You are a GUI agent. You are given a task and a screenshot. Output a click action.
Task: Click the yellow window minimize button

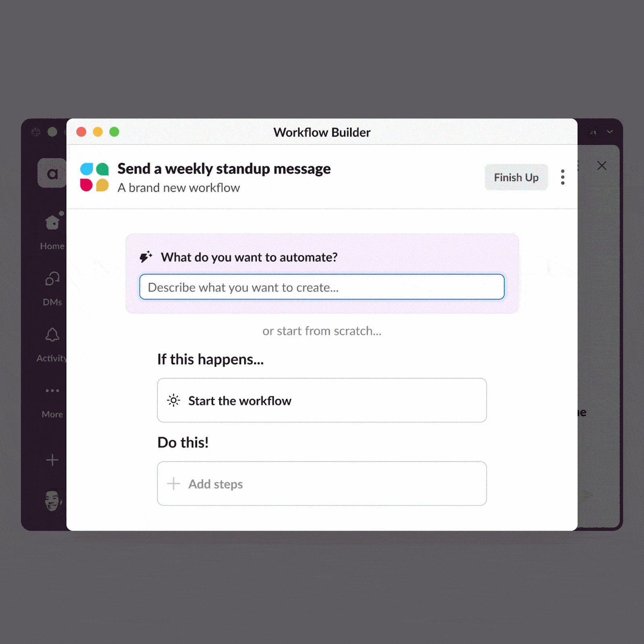click(98, 132)
